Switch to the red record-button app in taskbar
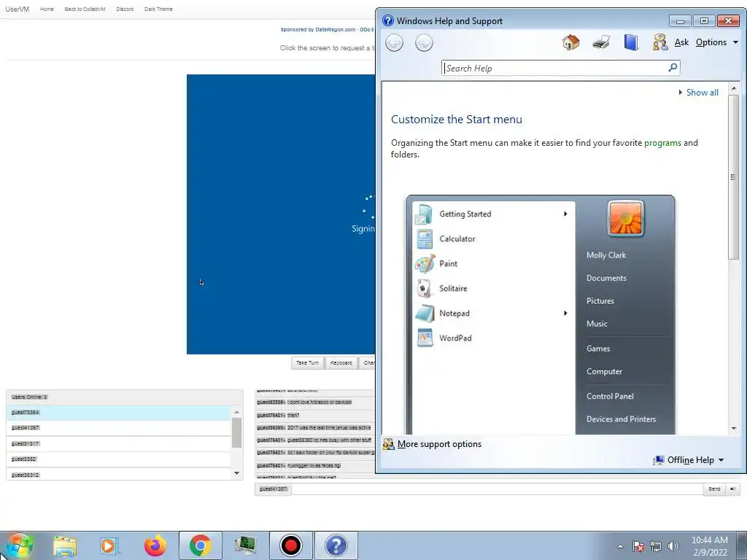747x560 pixels. tap(290, 545)
